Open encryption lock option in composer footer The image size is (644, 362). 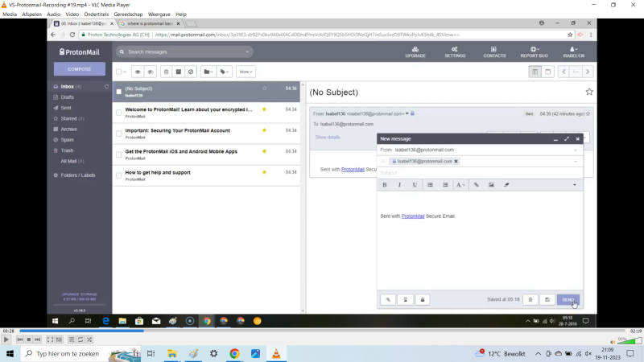(x=422, y=299)
